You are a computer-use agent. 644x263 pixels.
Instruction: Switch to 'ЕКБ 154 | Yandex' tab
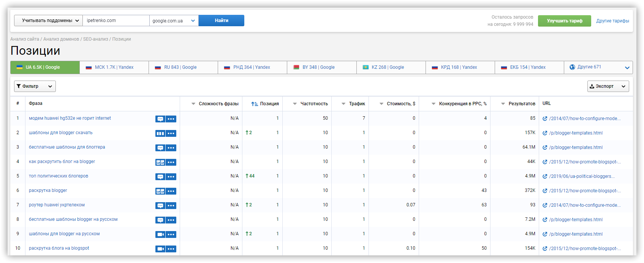click(530, 67)
